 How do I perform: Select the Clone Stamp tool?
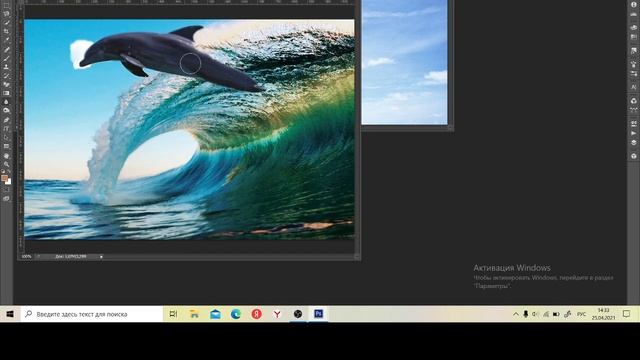pos(6,67)
